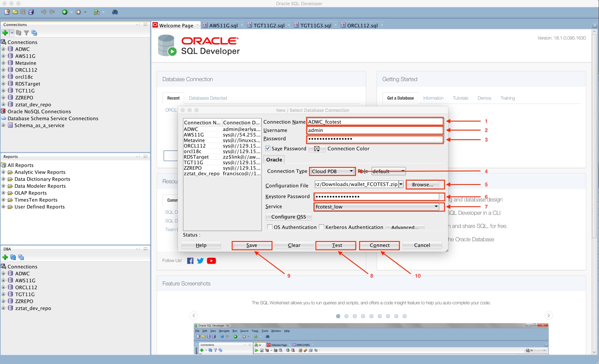Open the Connection Color picker
Viewport: 599px width, 364px height.
pos(317,149)
